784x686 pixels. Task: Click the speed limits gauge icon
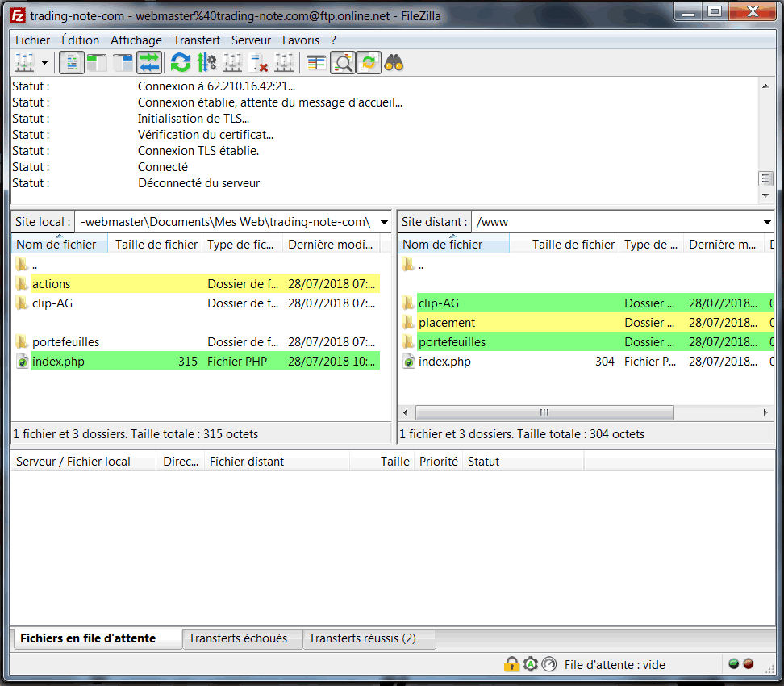click(x=549, y=664)
